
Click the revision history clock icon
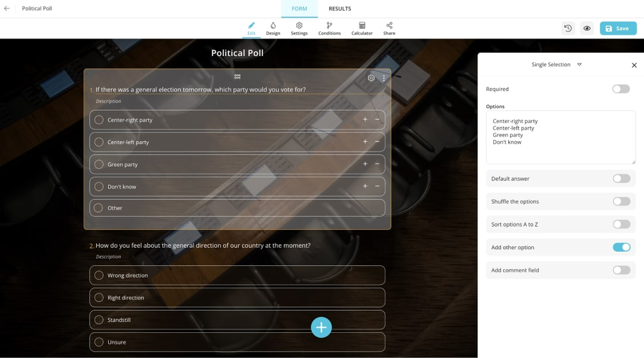click(568, 28)
